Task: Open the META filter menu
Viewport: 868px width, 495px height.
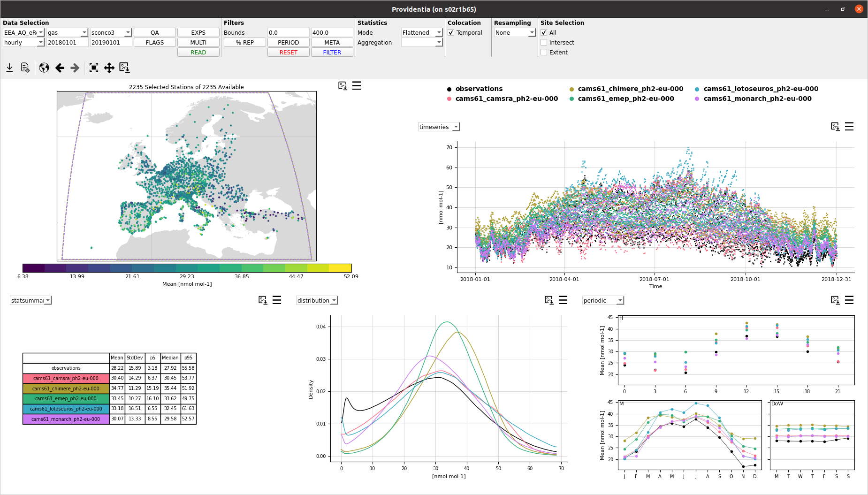Action: coord(332,43)
